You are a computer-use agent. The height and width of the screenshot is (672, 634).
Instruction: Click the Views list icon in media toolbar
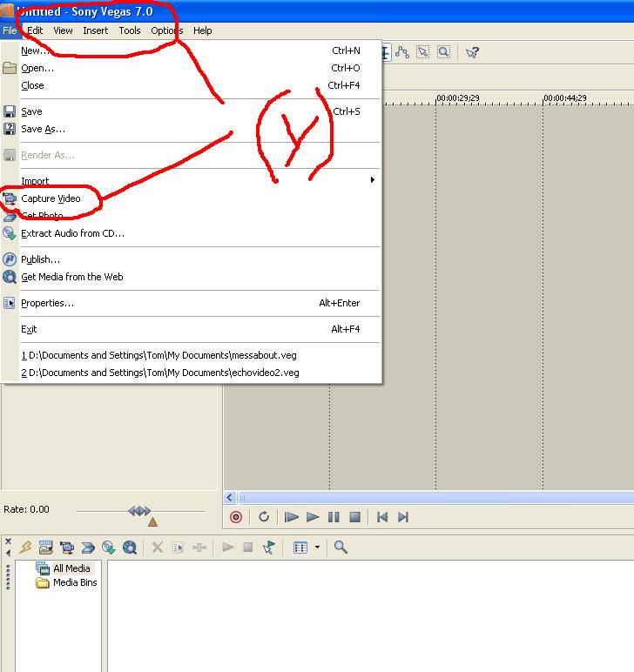pos(300,548)
